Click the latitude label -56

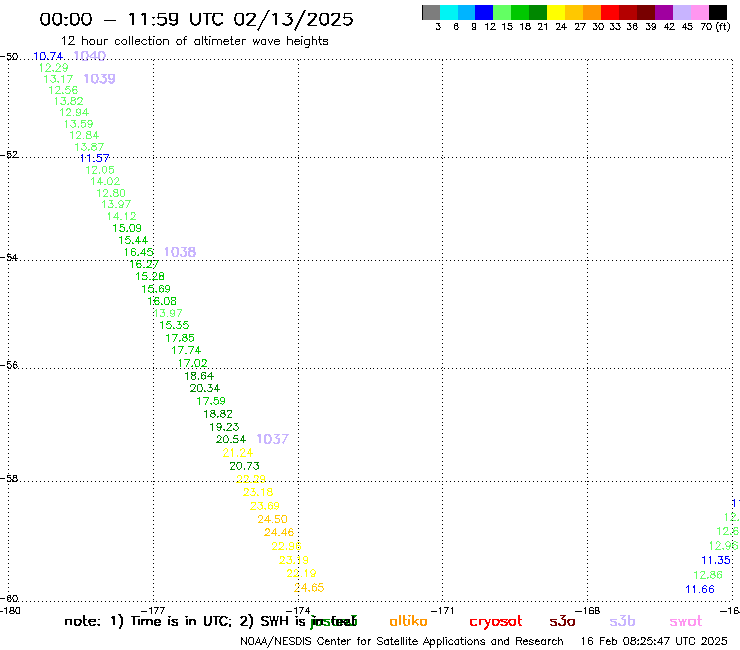pos(9,365)
